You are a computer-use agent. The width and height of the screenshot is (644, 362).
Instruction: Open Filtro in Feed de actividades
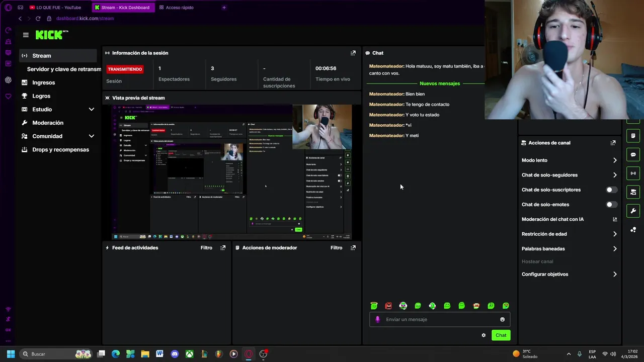tap(206, 247)
